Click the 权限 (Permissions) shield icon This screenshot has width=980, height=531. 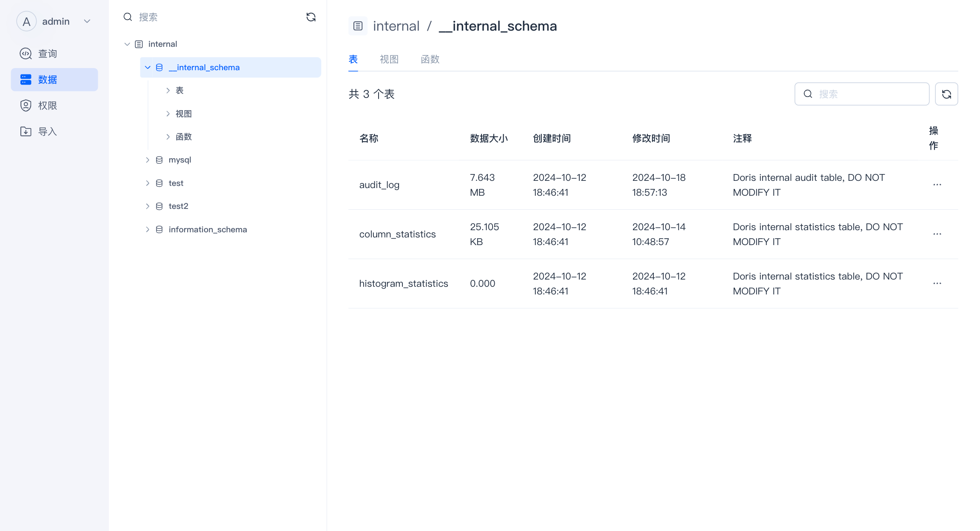tap(26, 105)
